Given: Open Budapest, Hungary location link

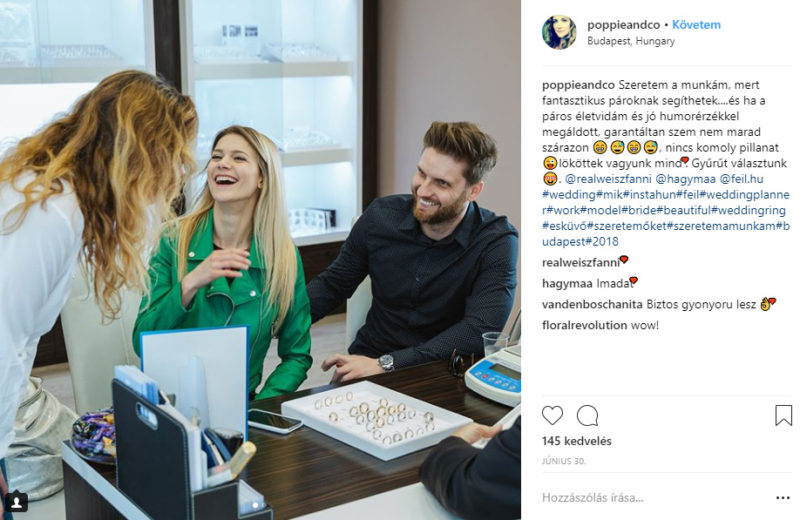Looking at the screenshot, I should click(x=631, y=41).
